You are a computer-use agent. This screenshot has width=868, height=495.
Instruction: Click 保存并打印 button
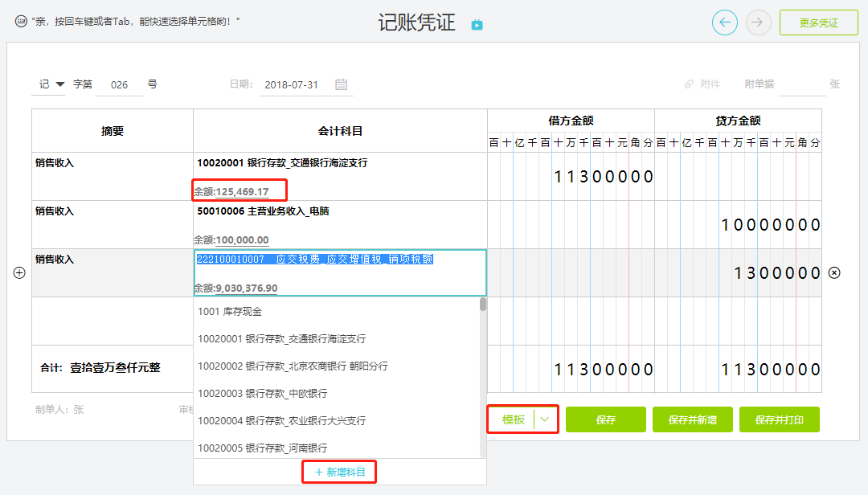(780, 419)
